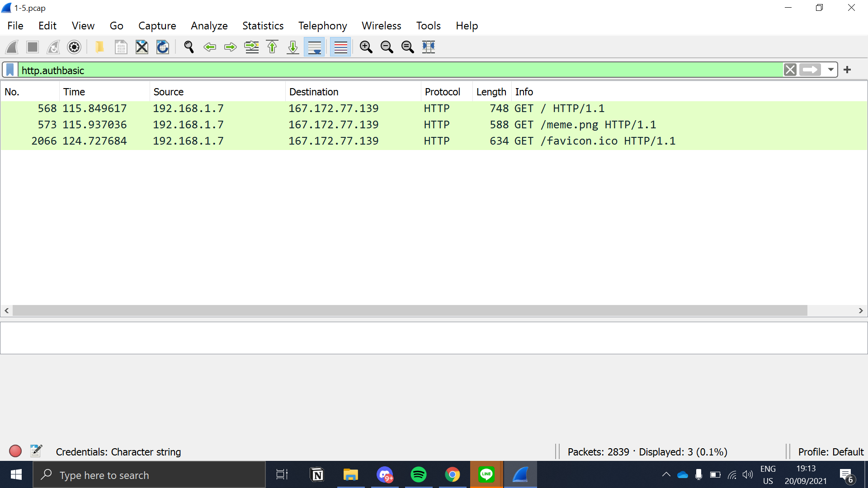Click the go to first packet icon

(273, 47)
